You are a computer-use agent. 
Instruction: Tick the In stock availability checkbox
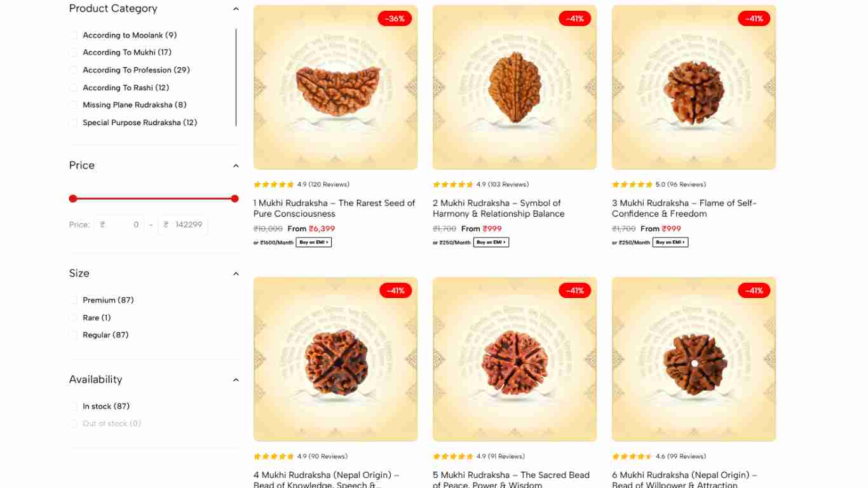(74, 407)
